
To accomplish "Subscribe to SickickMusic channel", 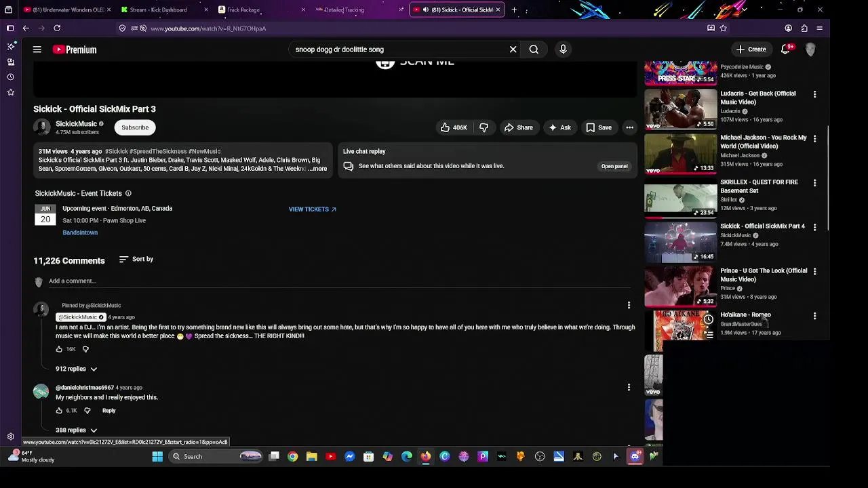I will pos(135,127).
